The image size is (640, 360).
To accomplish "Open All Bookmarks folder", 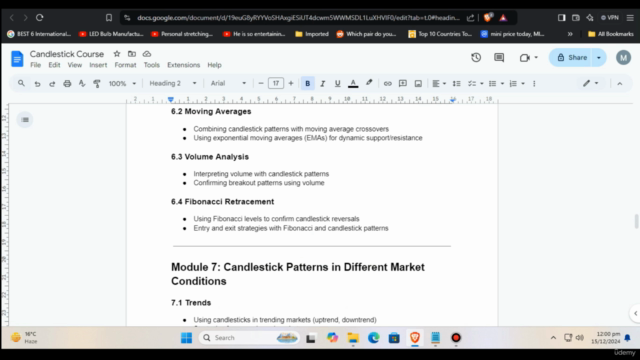I will [x=611, y=34].
